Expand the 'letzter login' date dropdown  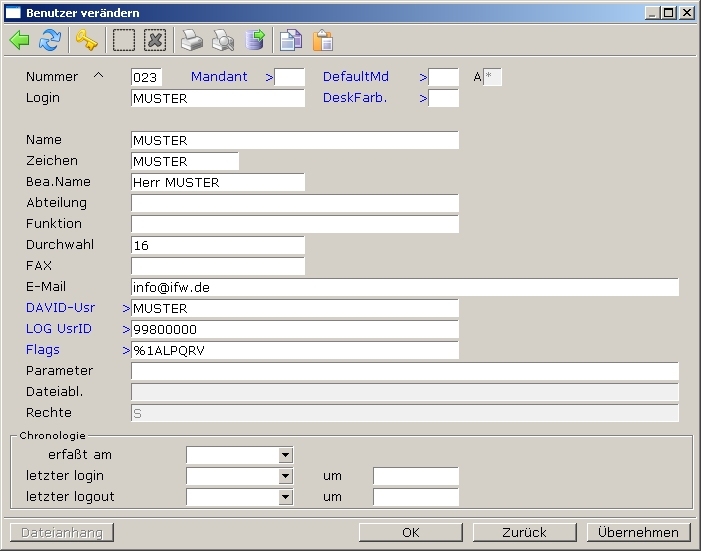285,476
